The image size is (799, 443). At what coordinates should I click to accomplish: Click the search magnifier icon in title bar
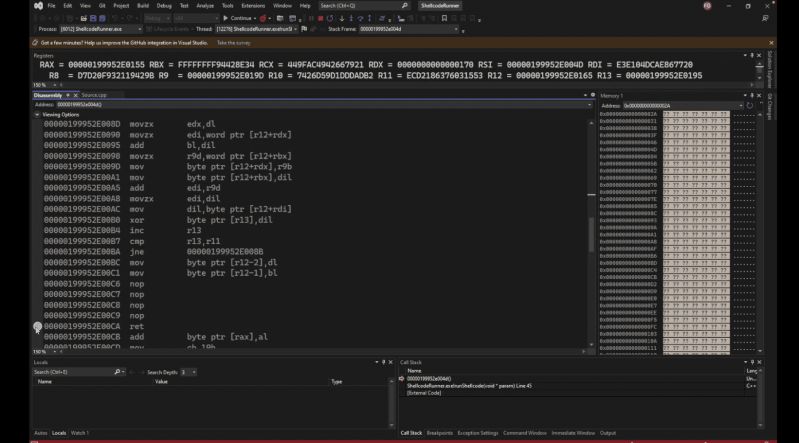(x=405, y=6)
